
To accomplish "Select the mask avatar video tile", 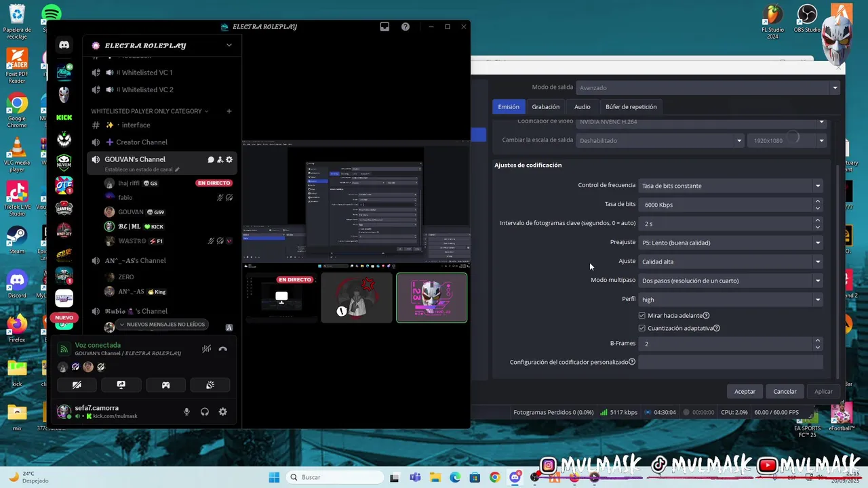I will pyautogui.click(x=431, y=298).
